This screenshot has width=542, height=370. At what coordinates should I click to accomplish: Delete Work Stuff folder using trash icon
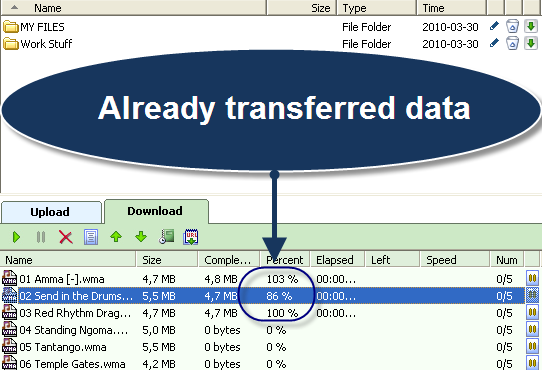pyautogui.click(x=512, y=44)
